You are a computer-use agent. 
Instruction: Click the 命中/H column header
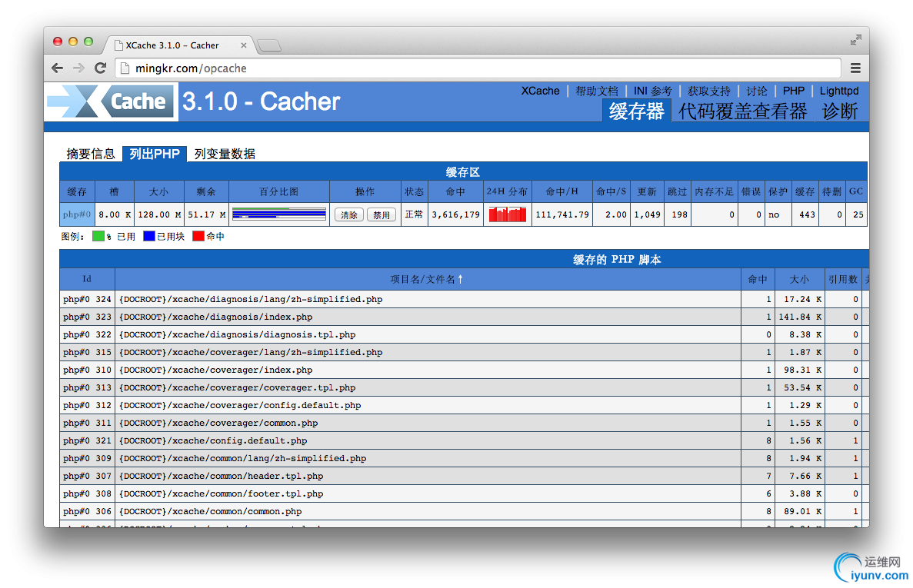pos(561,191)
